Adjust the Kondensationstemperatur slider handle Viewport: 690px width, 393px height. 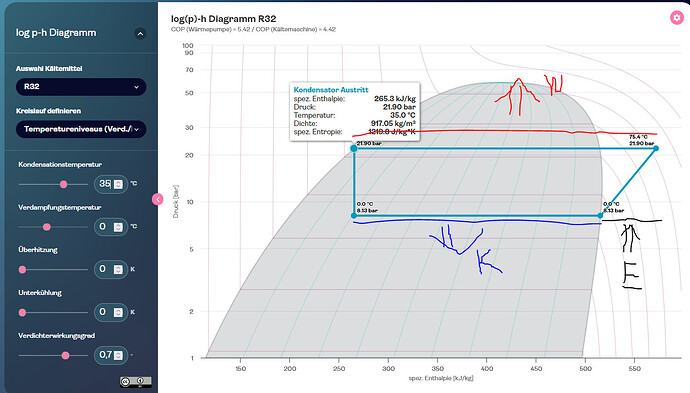63,184
